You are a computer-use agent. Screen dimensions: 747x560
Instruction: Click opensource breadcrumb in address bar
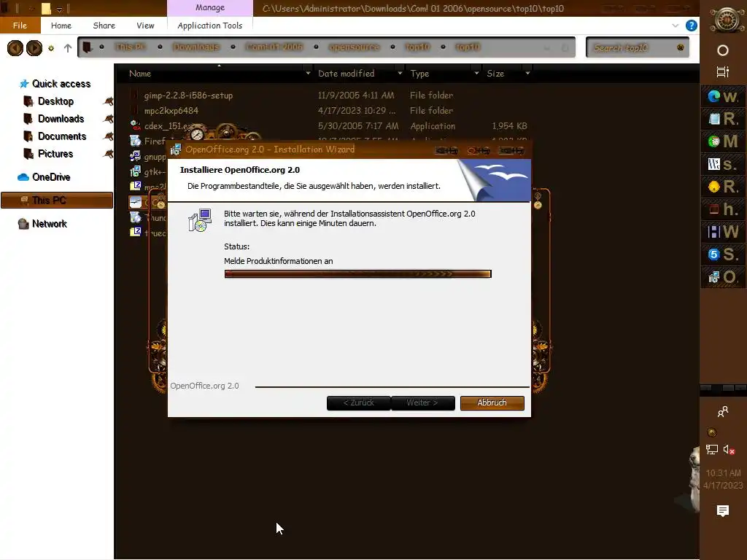tap(354, 47)
